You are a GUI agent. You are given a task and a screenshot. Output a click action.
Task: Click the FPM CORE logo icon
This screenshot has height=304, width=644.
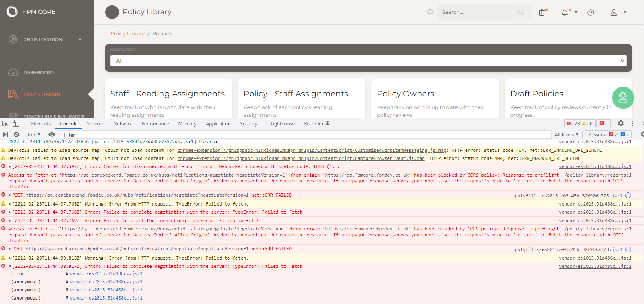(12, 11)
